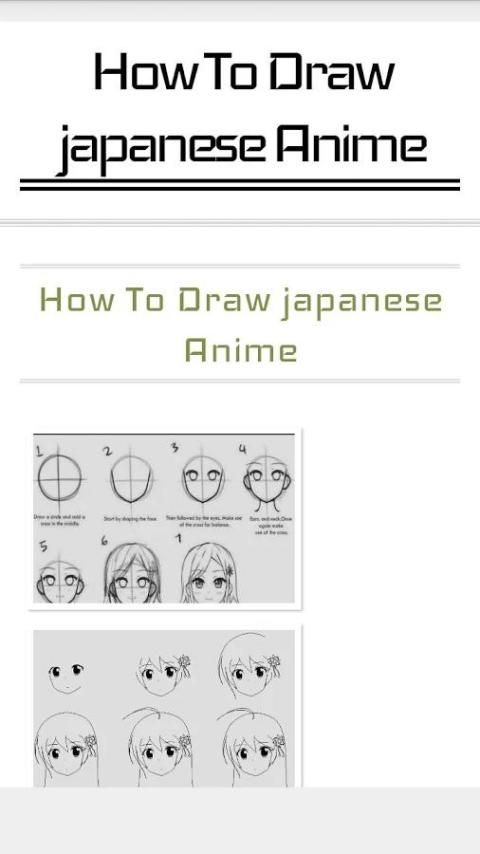The width and height of the screenshot is (480, 854).
Task: Tap the double black underline below the title
Action: [x=240, y=185]
